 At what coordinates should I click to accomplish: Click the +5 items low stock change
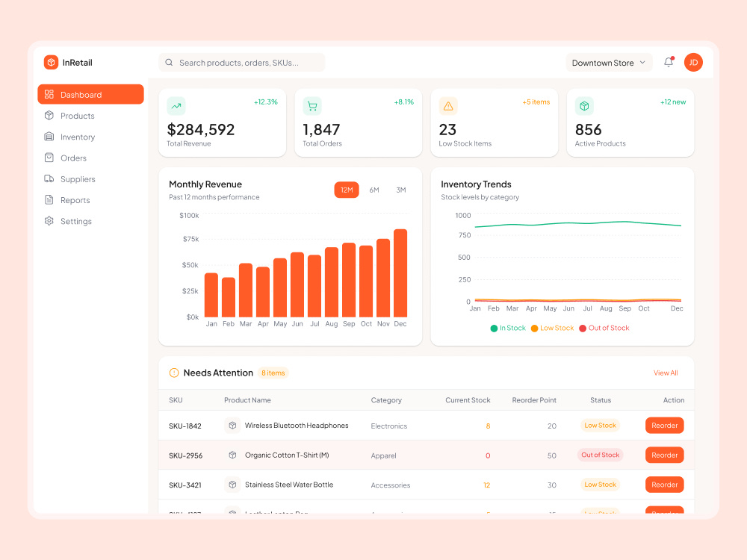click(536, 102)
